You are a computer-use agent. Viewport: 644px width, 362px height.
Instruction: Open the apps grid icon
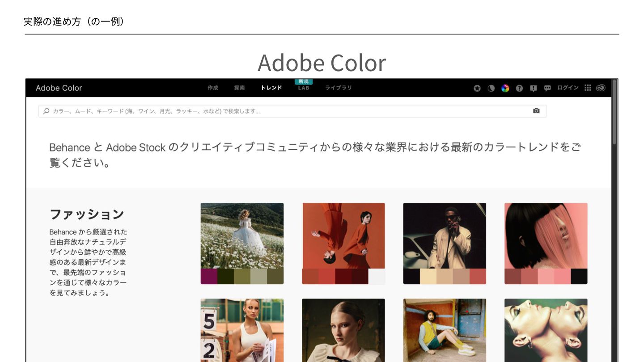click(x=588, y=88)
